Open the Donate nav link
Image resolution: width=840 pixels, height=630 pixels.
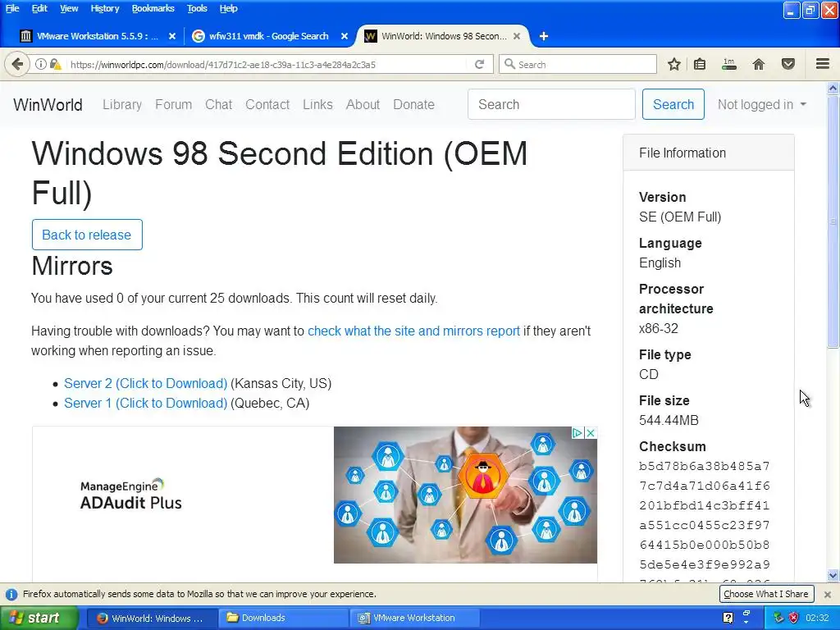pyautogui.click(x=413, y=104)
